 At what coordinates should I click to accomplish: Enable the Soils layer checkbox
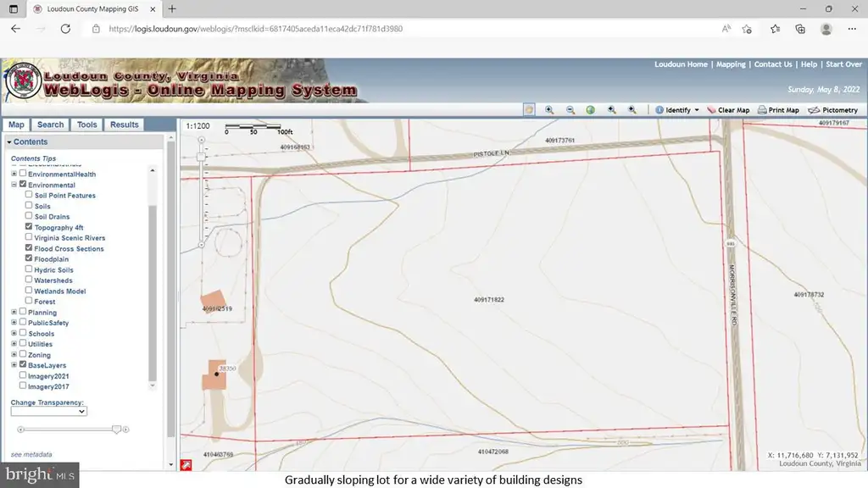pyautogui.click(x=29, y=205)
